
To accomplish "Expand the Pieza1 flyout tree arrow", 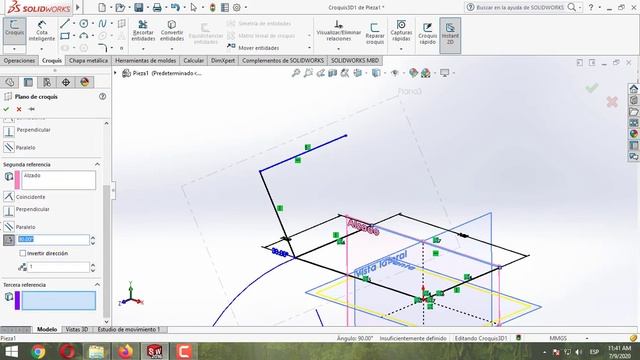I will coord(115,73).
